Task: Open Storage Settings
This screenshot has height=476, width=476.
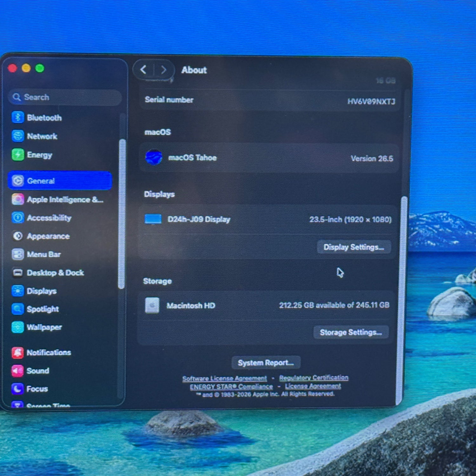Action: coord(351,332)
